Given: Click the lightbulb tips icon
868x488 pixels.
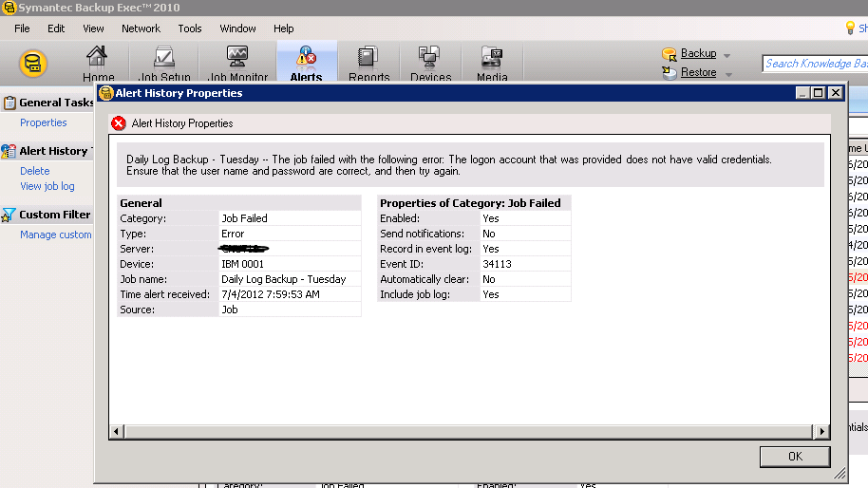Looking at the screenshot, I should click(x=850, y=28).
